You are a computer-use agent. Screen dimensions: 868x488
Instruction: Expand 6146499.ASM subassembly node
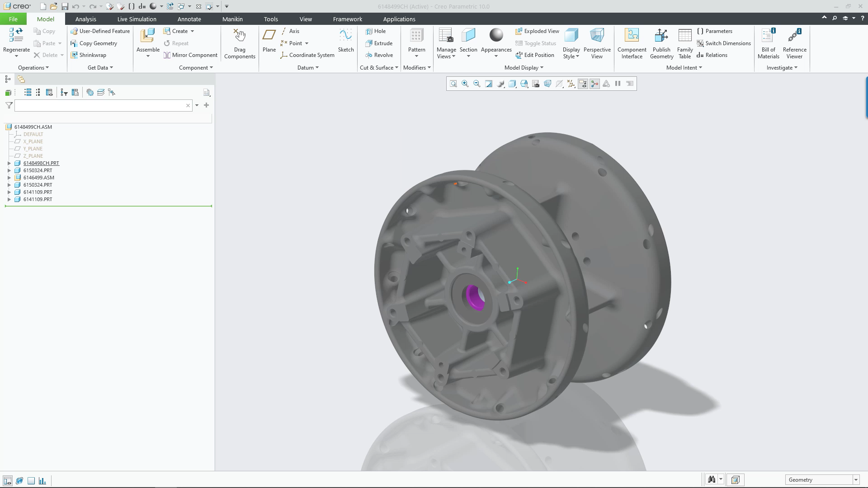[x=9, y=178]
